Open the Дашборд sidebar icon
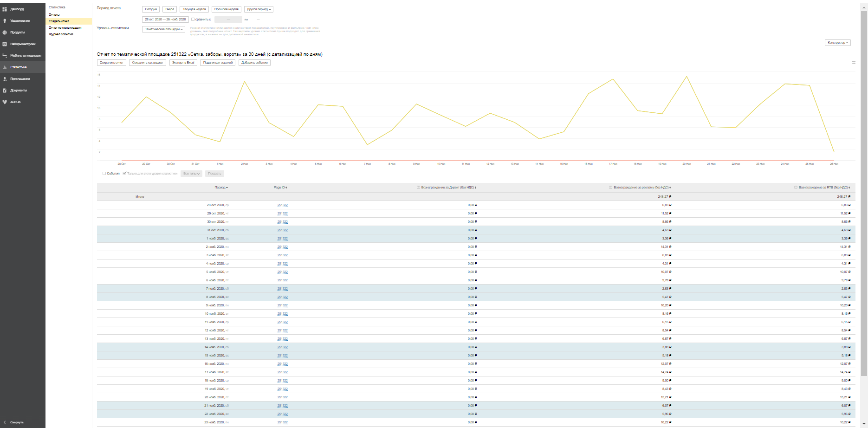This screenshot has height=428, width=868. (x=5, y=9)
